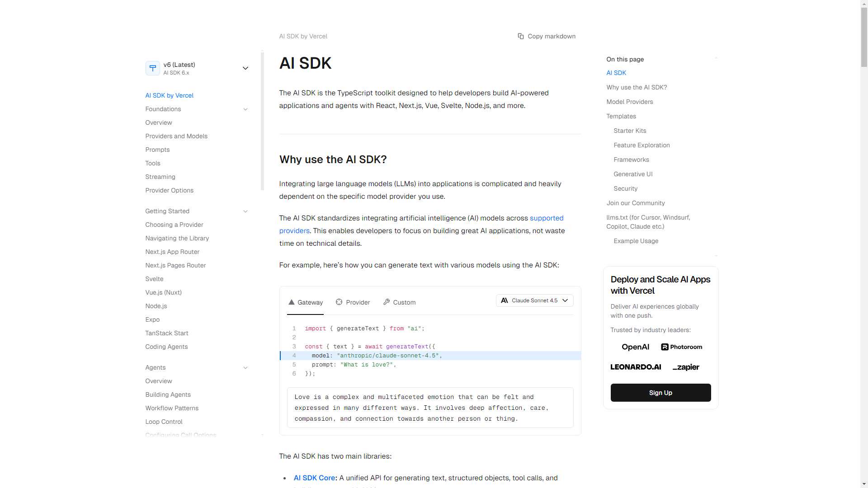Open Svelte sidebar page

[x=154, y=279]
